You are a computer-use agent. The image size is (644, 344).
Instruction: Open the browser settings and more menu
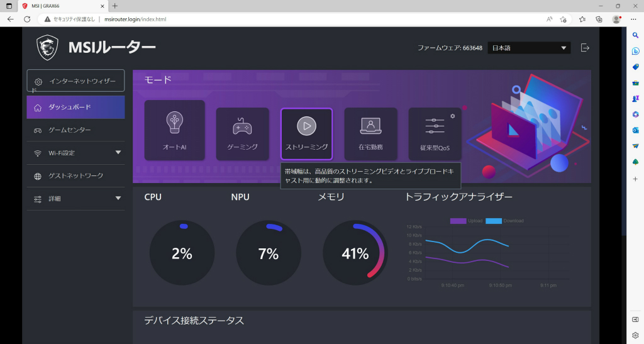pyautogui.click(x=633, y=19)
